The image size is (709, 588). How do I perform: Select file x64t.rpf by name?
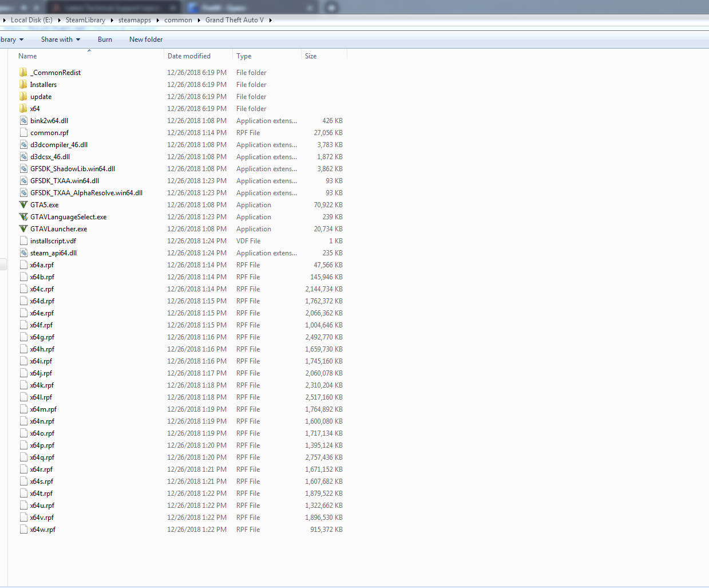42,494
